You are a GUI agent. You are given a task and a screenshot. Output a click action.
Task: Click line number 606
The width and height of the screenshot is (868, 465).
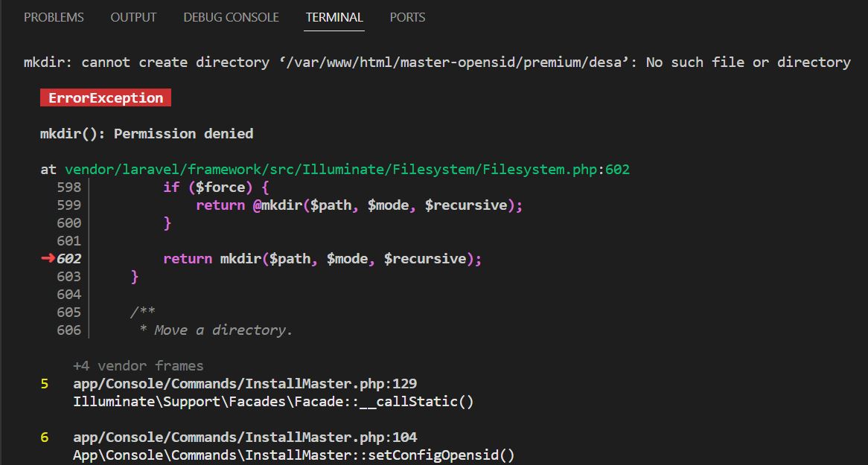point(69,330)
